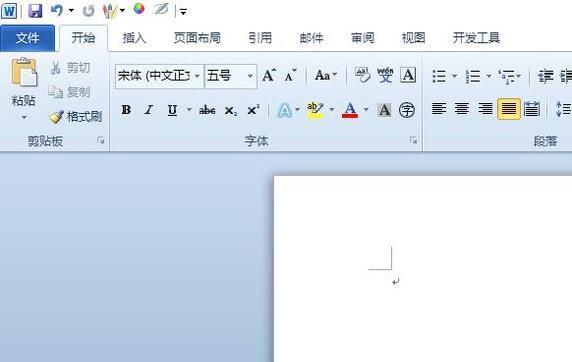Apply text effects glowing A

pyautogui.click(x=285, y=110)
